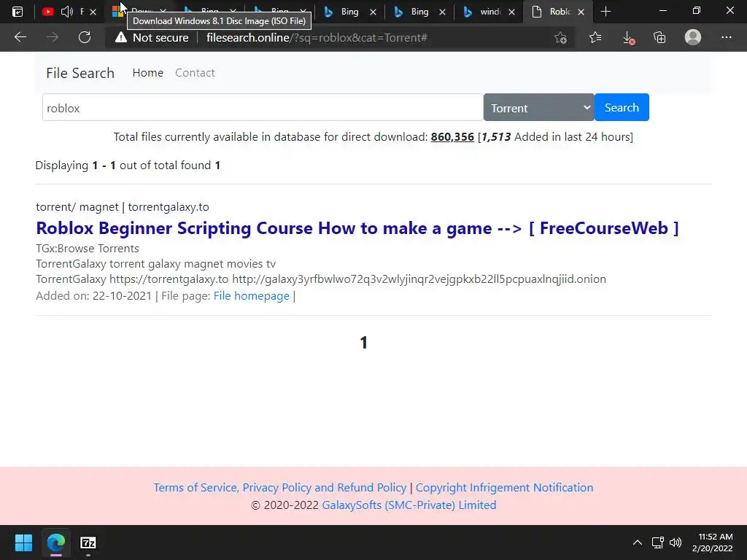Image resolution: width=747 pixels, height=560 pixels.
Task: Open the Collections toolbar icon
Action: click(x=659, y=37)
